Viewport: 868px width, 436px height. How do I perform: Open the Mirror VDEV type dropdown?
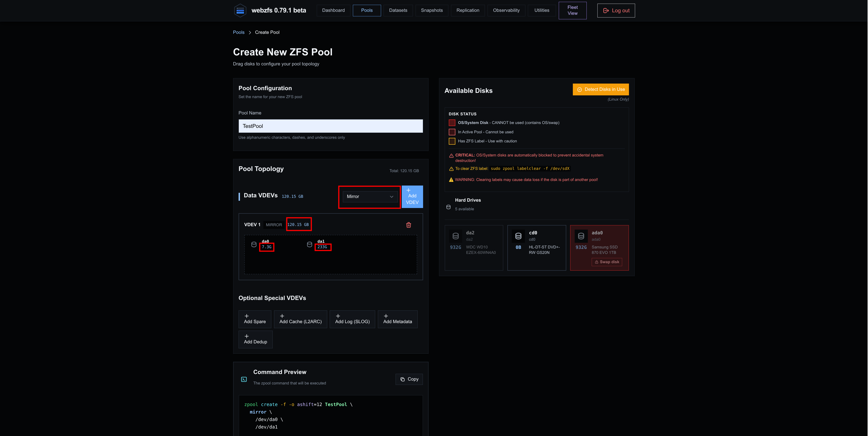click(370, 197)
